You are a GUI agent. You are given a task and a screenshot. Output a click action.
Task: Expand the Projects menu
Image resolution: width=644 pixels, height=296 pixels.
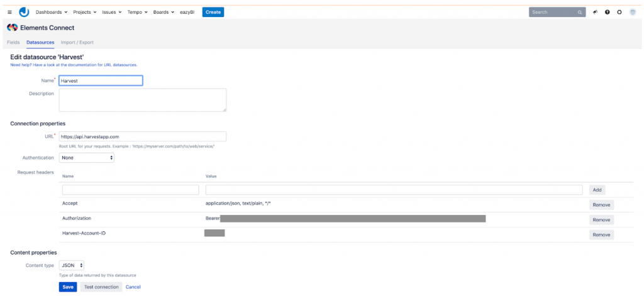pyautogui.click(x=85, y=13)
